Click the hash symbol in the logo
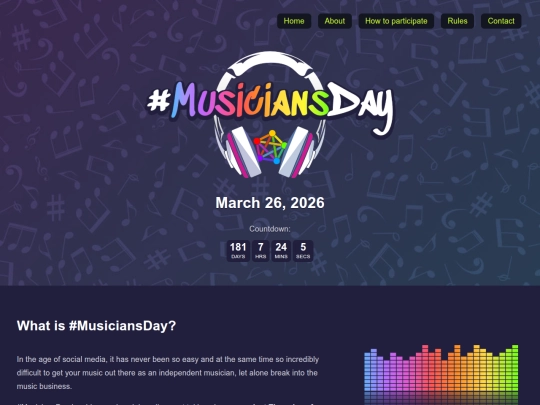This screenshot has width=540, height=405. (158, 100)
